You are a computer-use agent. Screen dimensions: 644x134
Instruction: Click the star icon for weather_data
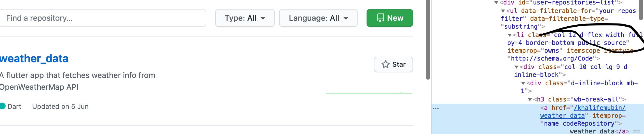386,64
